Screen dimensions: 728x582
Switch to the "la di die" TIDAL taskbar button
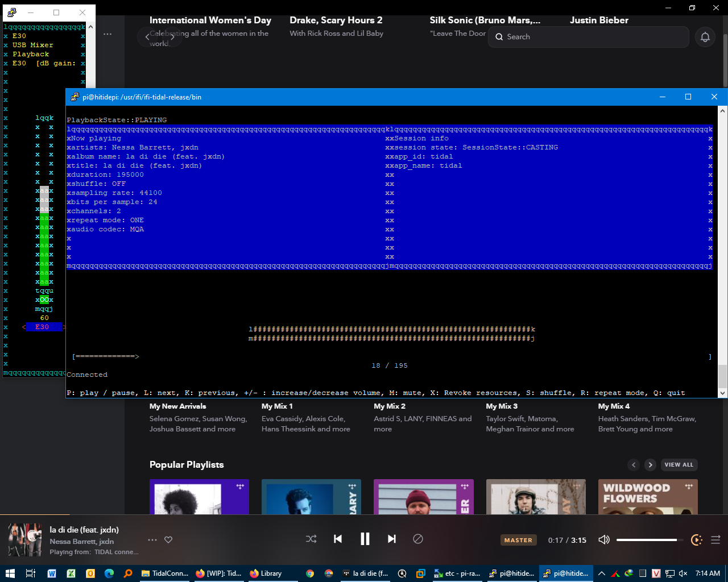tap(366, 573)
